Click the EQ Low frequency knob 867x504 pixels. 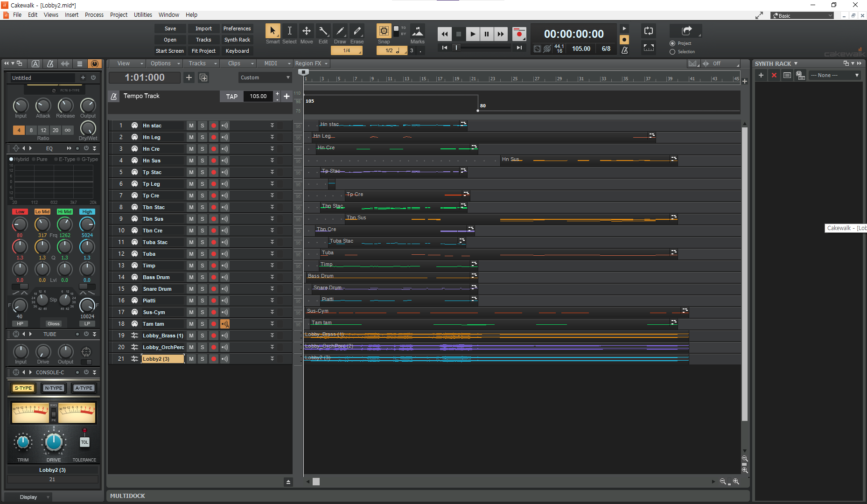click(20, 224)
